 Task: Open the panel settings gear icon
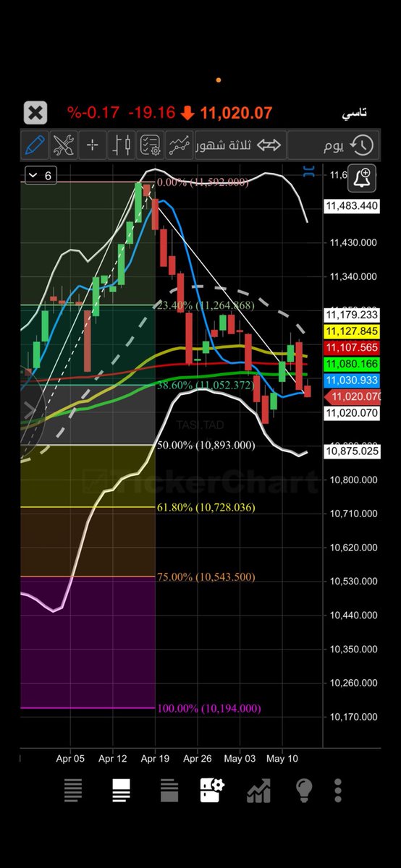(212, 790)
